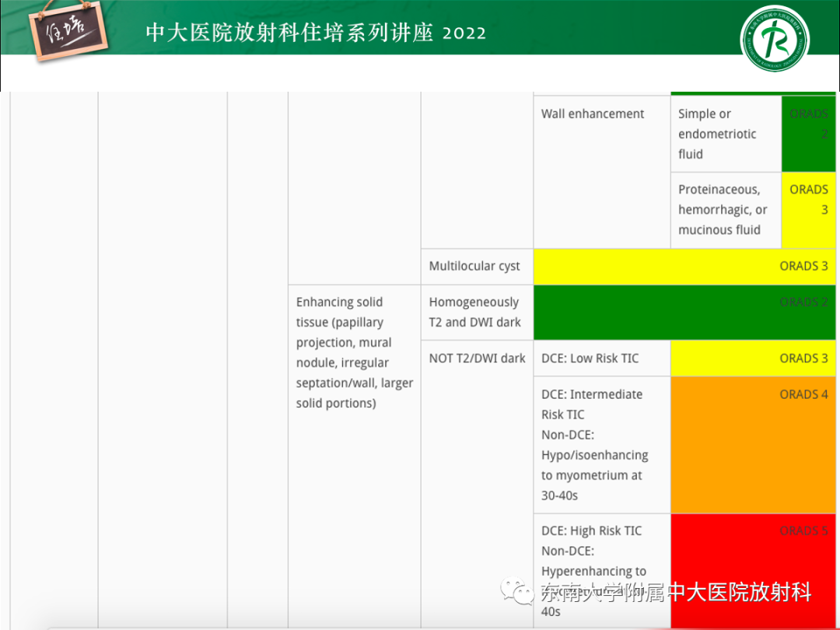
Task: Click the chalkboard 住培 sign icon
Action: point(68,31)
